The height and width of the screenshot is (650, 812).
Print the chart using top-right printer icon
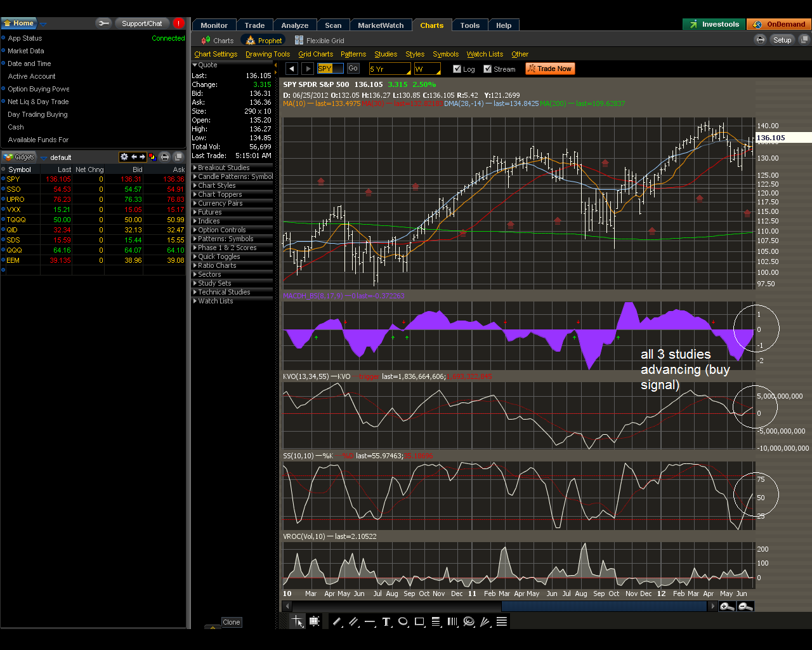pyautogui.click(x=761, y=39)
